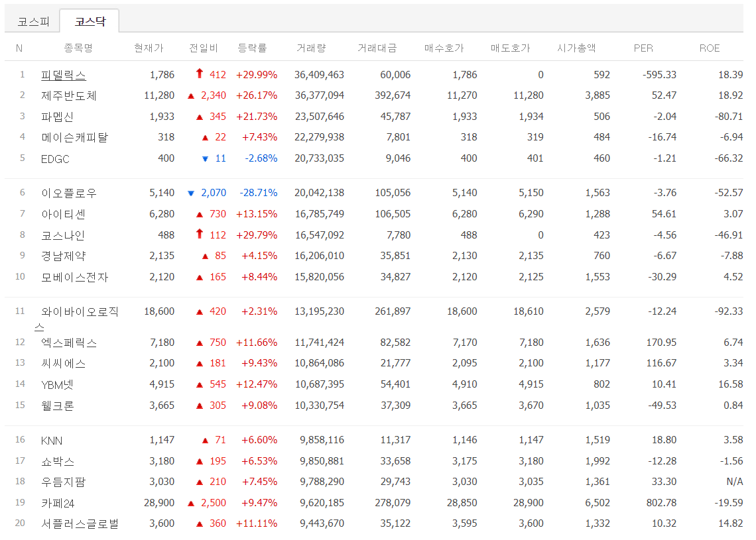Switch to the 코스피 tab
The image size is (756, 540).
[x=33, y=21]
